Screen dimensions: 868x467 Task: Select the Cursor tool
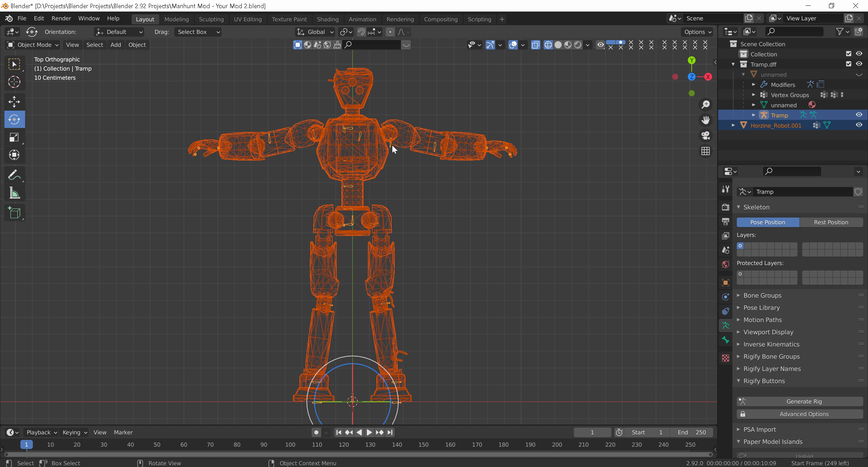(14, 82)
